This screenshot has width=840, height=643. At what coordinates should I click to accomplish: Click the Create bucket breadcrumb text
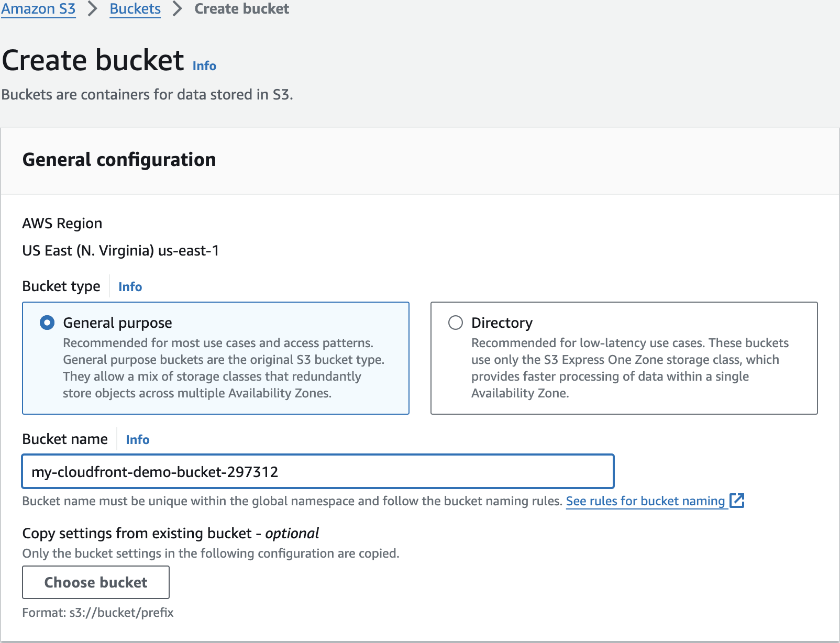242,9
